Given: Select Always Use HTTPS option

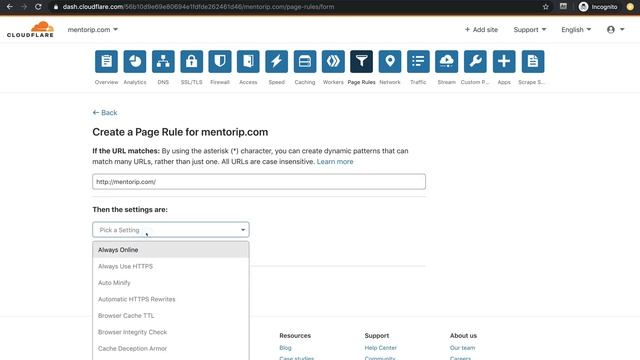Looking at the screenshot, I should pos(171,266).
